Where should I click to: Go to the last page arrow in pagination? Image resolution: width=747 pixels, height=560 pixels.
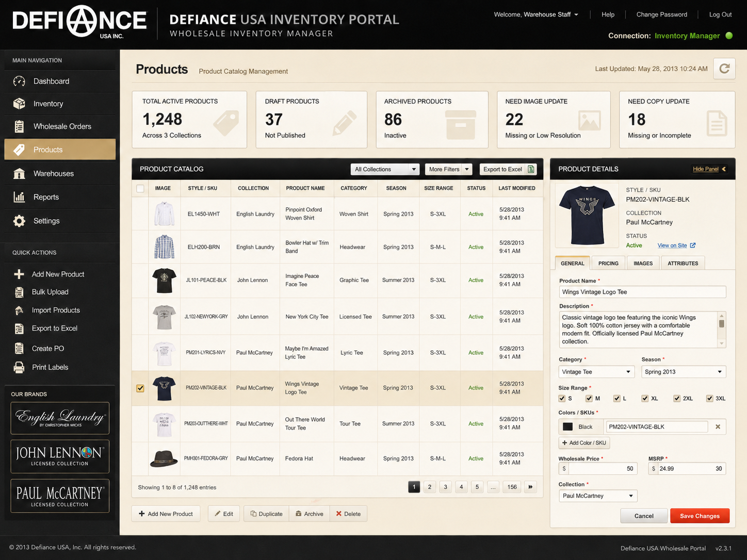click(x=530, y=487)
